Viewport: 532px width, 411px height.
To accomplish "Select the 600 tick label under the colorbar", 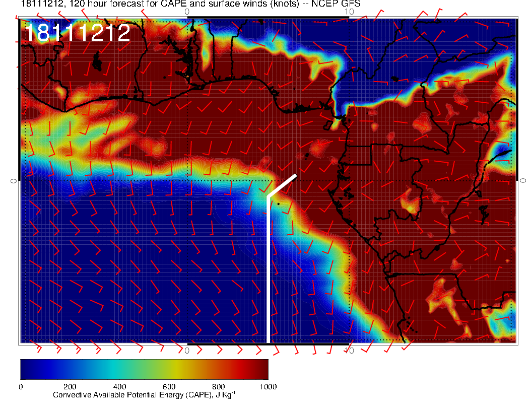I will 169,387.
